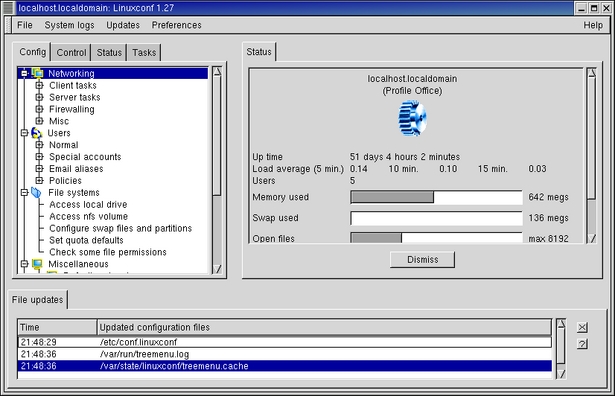
Task: Expand the Email aliases node
Action: click(x=39, y=169)
